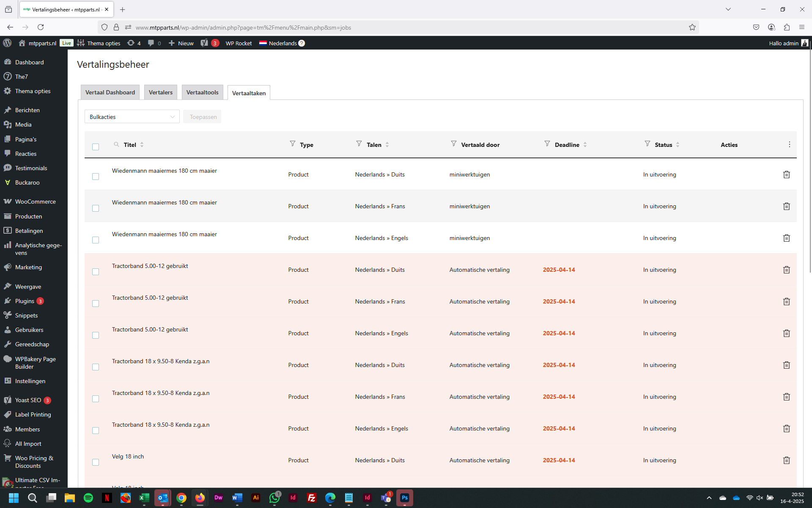Open Yoast SEO icon in admin bar
Screen dimensions: 812x508
[205, 43]
